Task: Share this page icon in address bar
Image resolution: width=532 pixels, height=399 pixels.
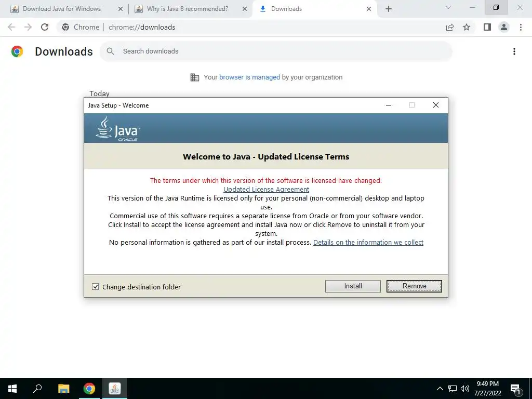Action: click(450, 27)
